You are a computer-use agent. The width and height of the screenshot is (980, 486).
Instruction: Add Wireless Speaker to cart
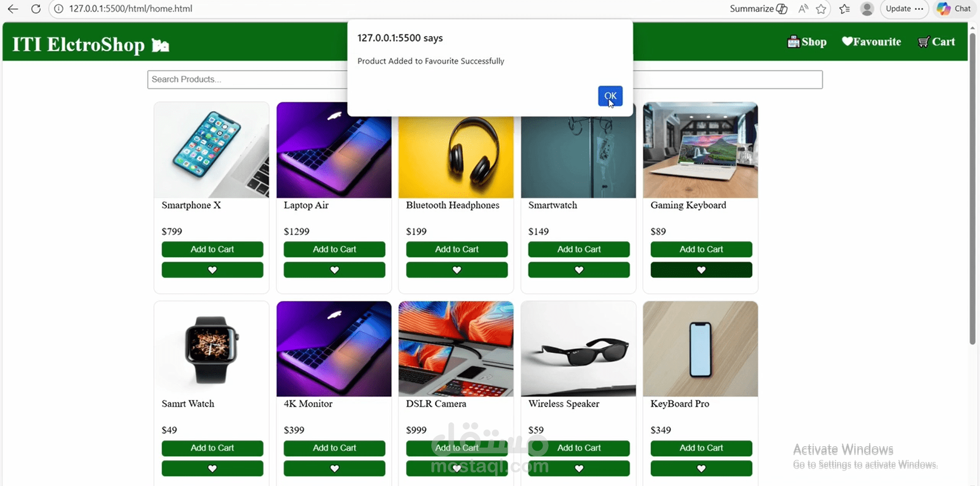pos(579,448)
